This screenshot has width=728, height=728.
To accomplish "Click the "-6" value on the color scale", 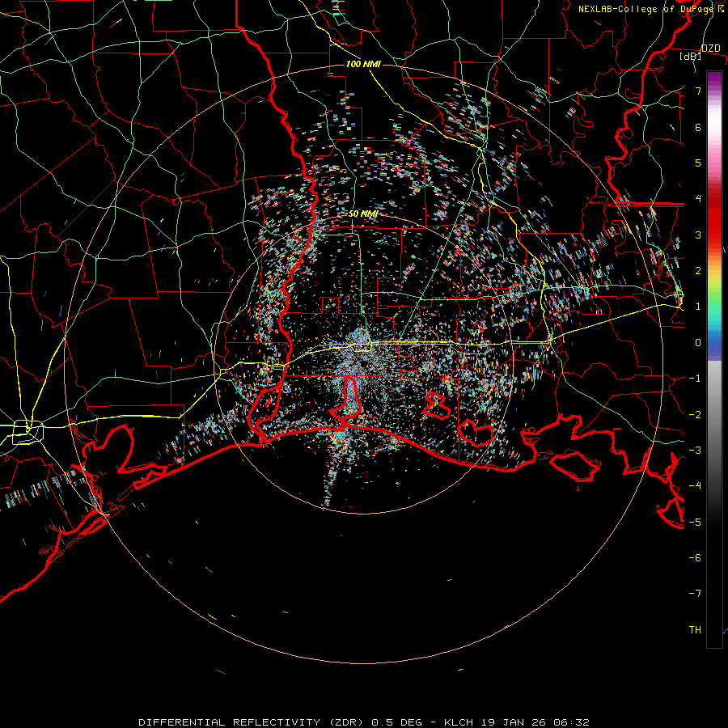I will click(x=695, y=558).
